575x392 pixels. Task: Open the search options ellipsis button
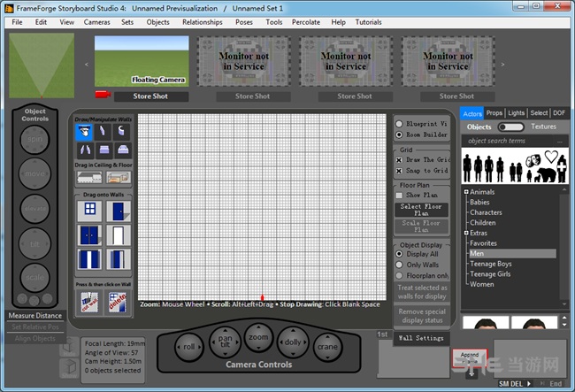(560, 142)
